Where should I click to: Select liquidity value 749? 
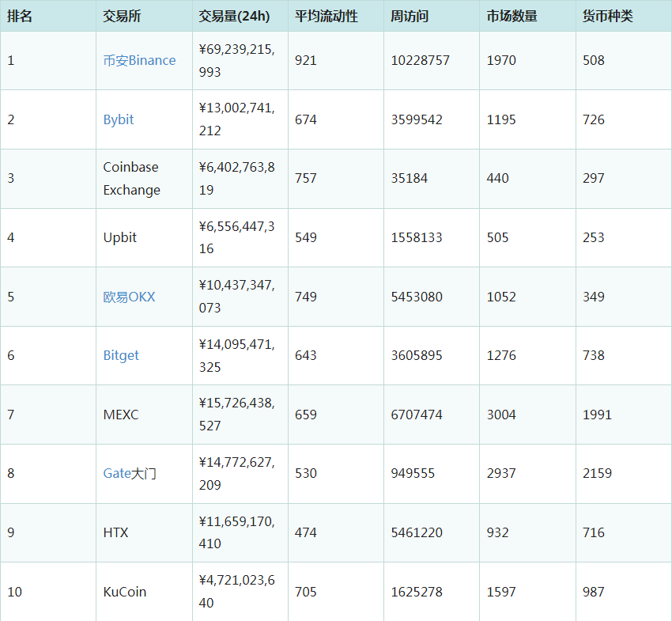306,297
